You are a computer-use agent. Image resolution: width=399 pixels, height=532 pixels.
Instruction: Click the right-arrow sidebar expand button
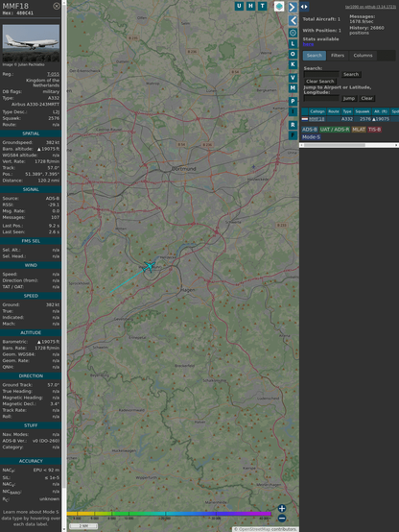pyautogui.click(x=293, y=7)
